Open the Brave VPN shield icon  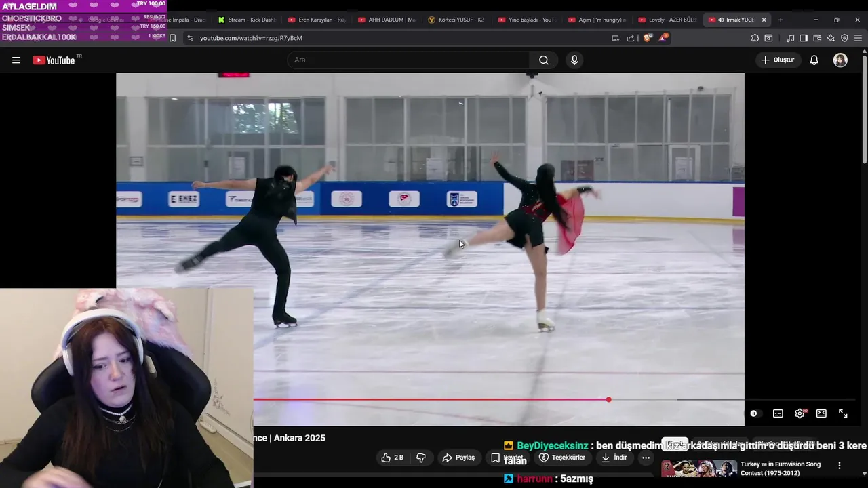(x=844, y=38)
